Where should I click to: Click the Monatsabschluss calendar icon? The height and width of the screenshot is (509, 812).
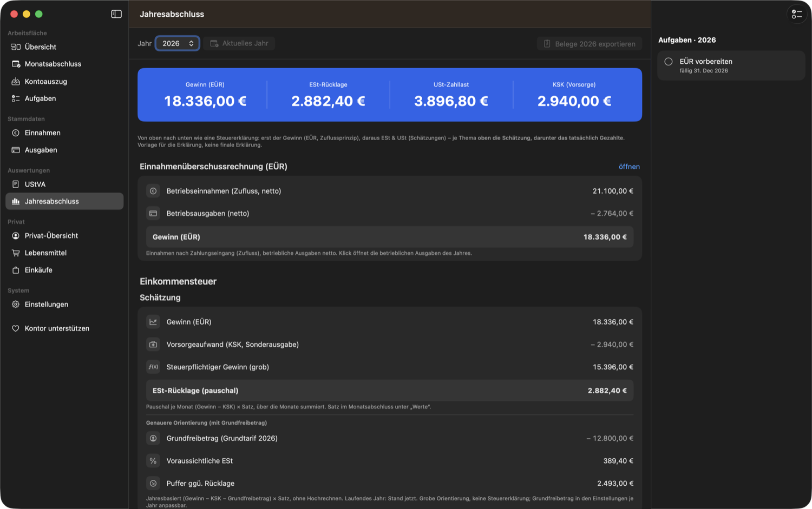pyautogui.click(x=16, y=64)
